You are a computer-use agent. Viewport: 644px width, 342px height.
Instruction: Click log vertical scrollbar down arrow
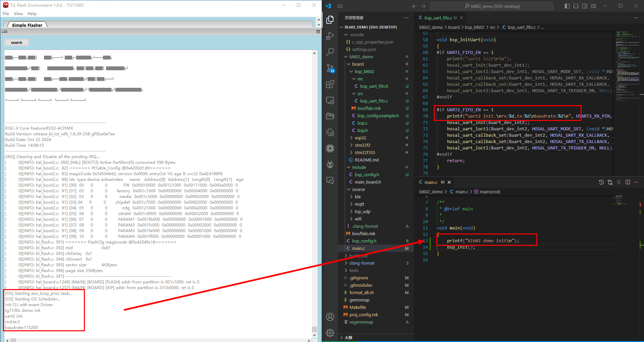pos(314,335)
